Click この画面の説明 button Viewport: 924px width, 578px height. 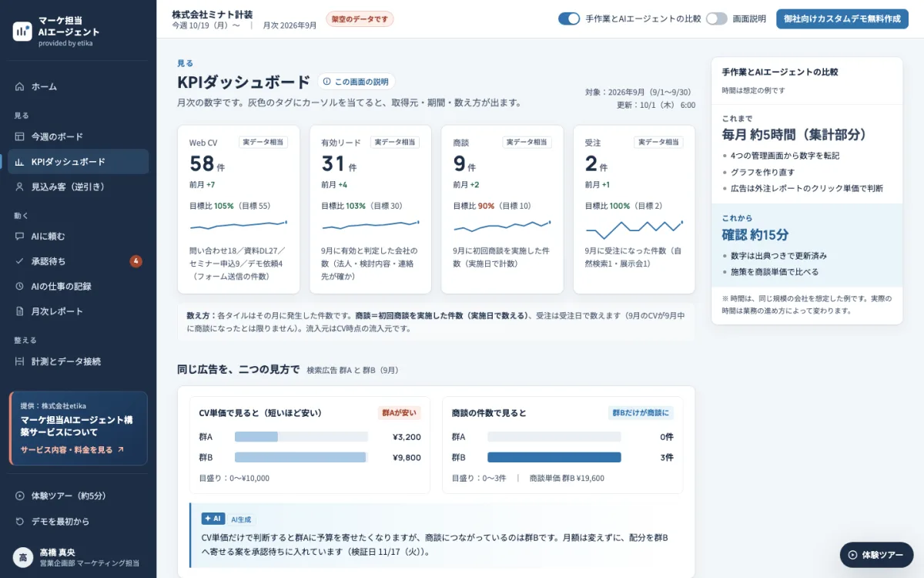[357, 82]
